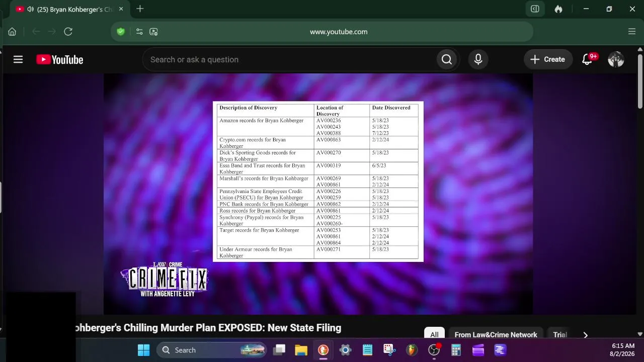Viewport: 644px width, 362px height.
Task: Open File Explorer from the taskbar
Action: 301,350
